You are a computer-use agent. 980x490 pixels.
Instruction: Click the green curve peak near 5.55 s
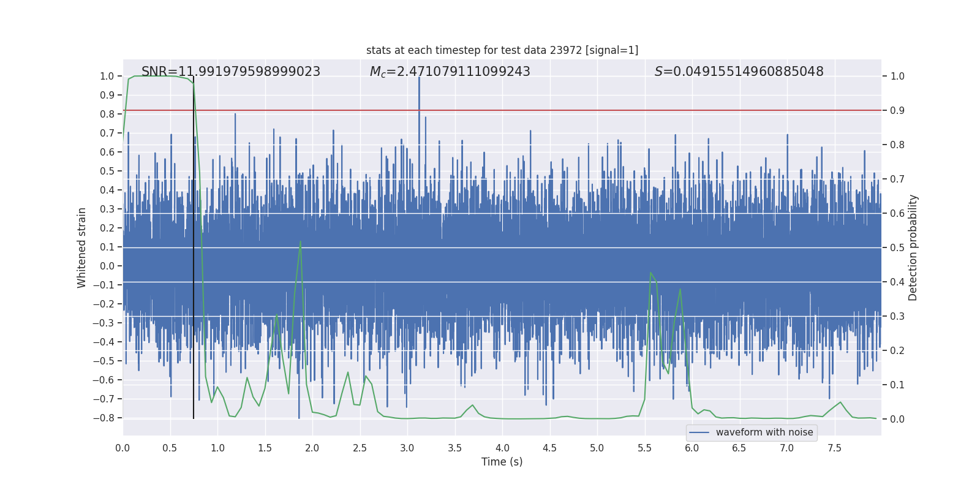coord(650,273)
